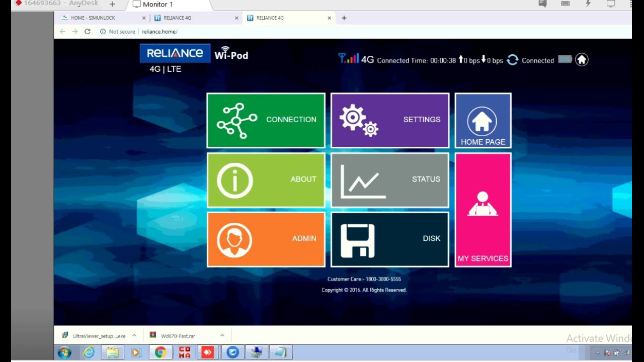Screen dimensions: 644x362
Task: Expand options for UltraViewer_setup download
Action: (133, 335)
